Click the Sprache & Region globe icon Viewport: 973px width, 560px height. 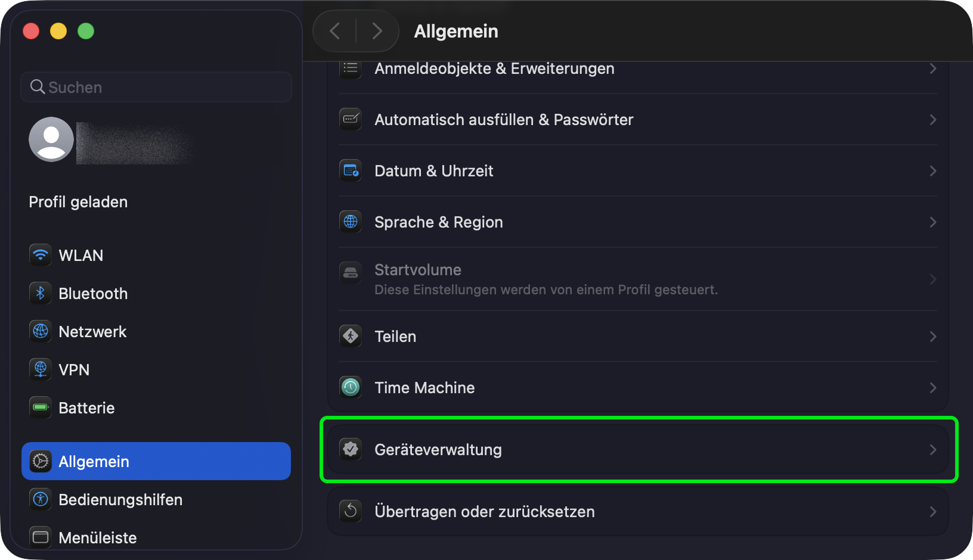(x=351, y=222)
